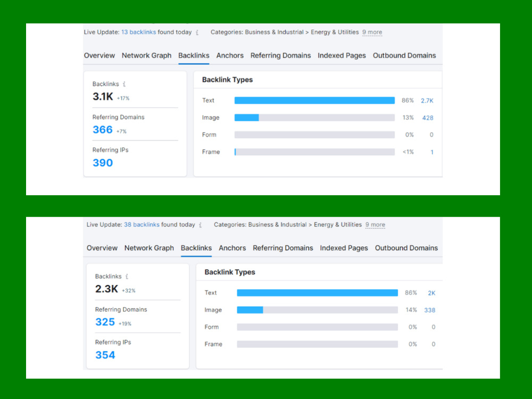Click the 3.1K backlinks value
Screen dimensions: 532x399
click(x=103, y=97)
